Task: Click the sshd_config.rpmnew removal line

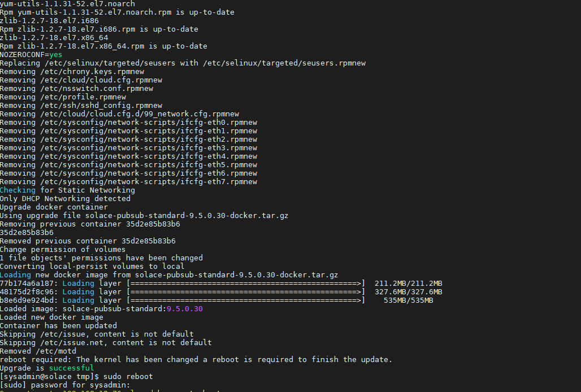Action: pyautogui.click(x=81, y=105)
